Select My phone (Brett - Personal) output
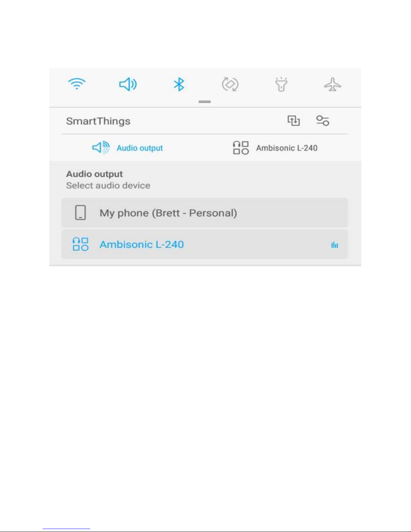The height and width of the screenshot is (532, 411). (x=204, y=213)
